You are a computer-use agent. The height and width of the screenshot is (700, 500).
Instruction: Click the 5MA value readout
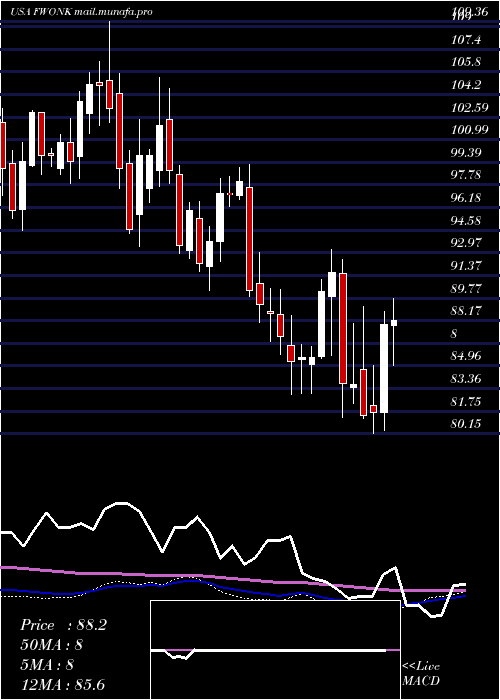tap(47, 665)
